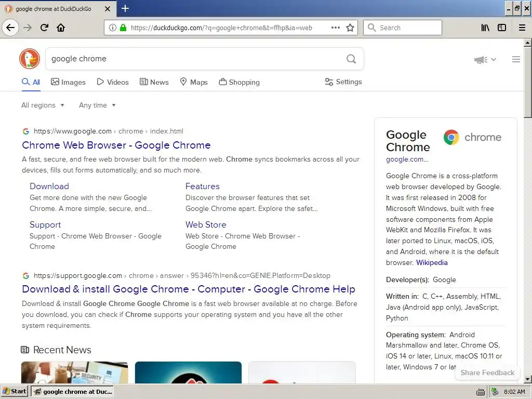Image resolution: width=532 pixels, height=399 pixels.
Task: Click the Google Chrome title in info panel
Action: pyautogui.click(x=408, y=141)
